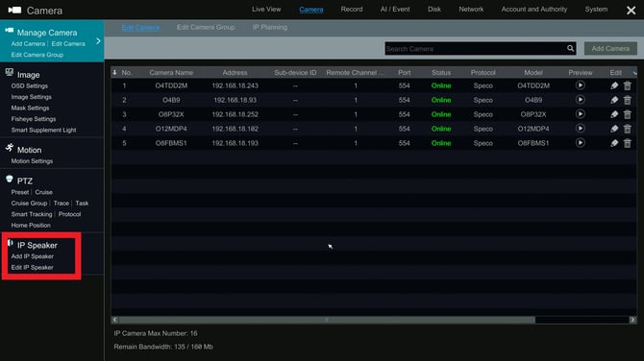
Task: Click the search magnifier icon
Action: (x=571, y=48)
